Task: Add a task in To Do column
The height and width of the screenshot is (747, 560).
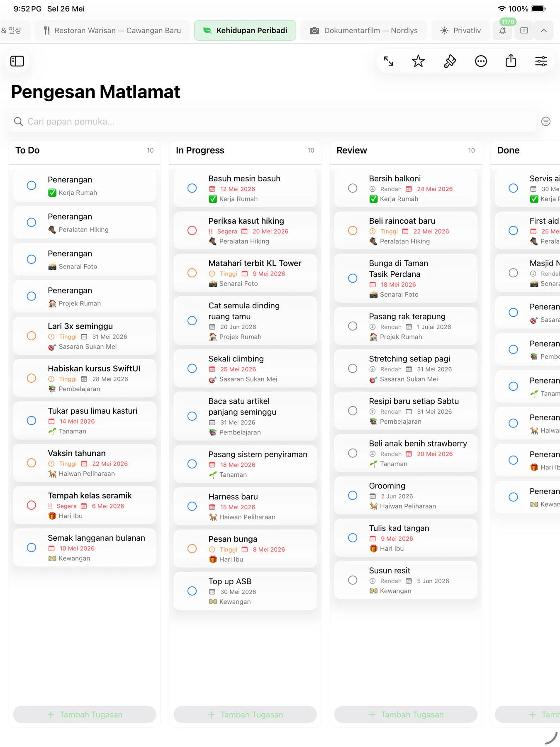Action: tap(85, 714)
